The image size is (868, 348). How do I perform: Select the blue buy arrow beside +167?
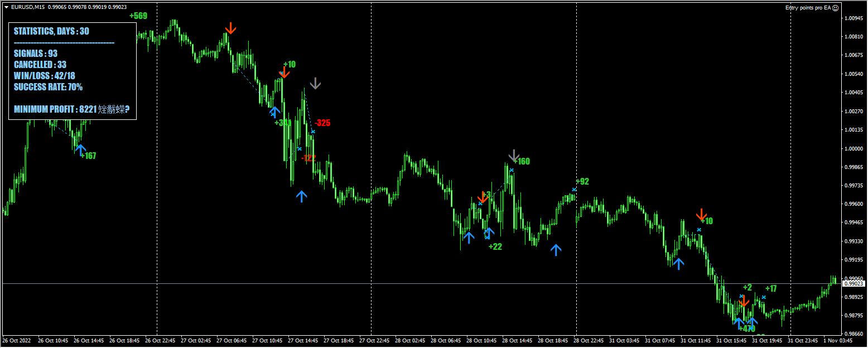pyautogui.click(x=80, y=149)
